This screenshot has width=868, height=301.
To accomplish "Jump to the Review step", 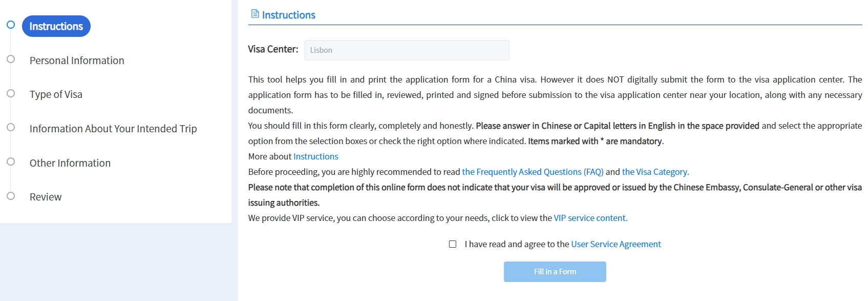I will [x=46, y=197].
